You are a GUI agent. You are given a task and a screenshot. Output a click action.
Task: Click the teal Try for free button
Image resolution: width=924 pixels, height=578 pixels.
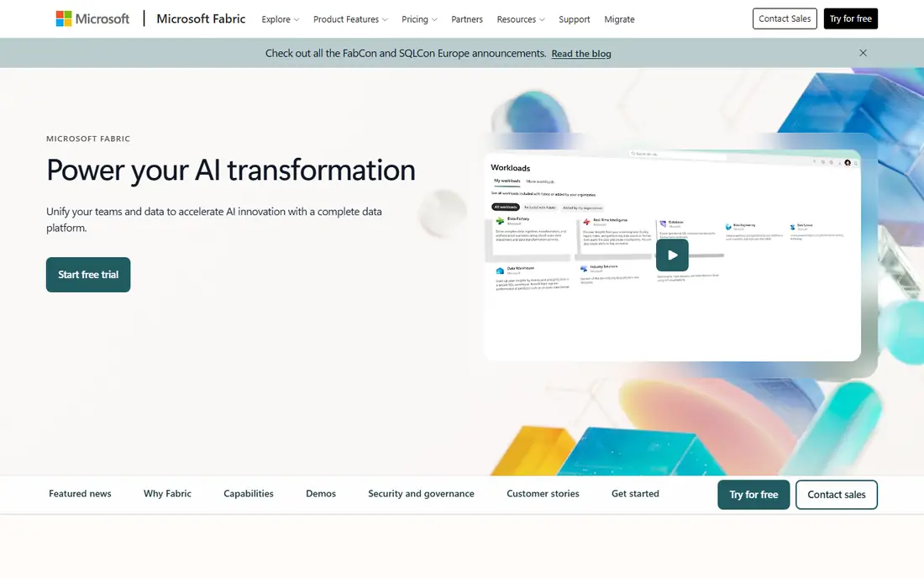753,494
